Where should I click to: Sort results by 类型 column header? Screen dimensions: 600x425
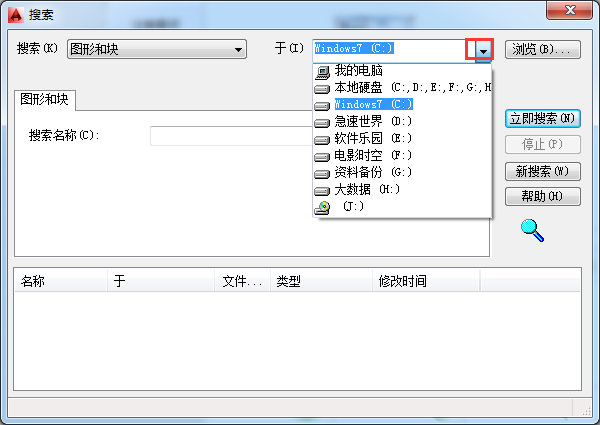321,281
